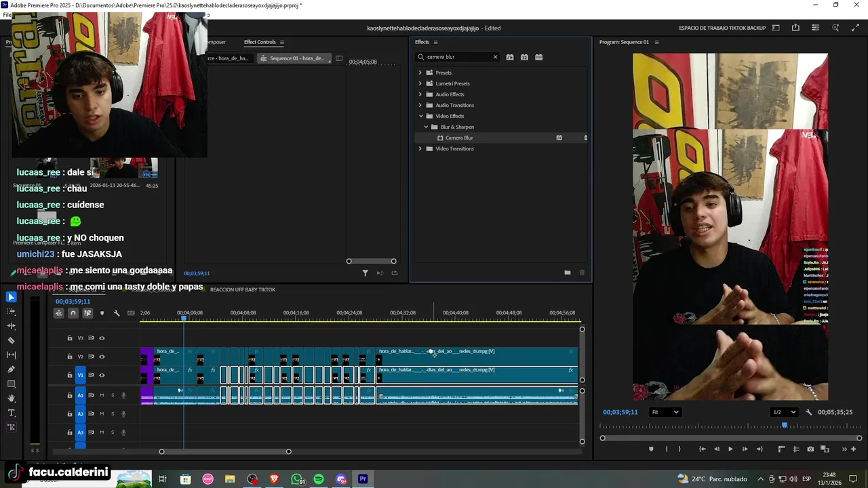
Task: Click the timeline horizontal zoom scroll bar
Action: [x=224, y=451]
